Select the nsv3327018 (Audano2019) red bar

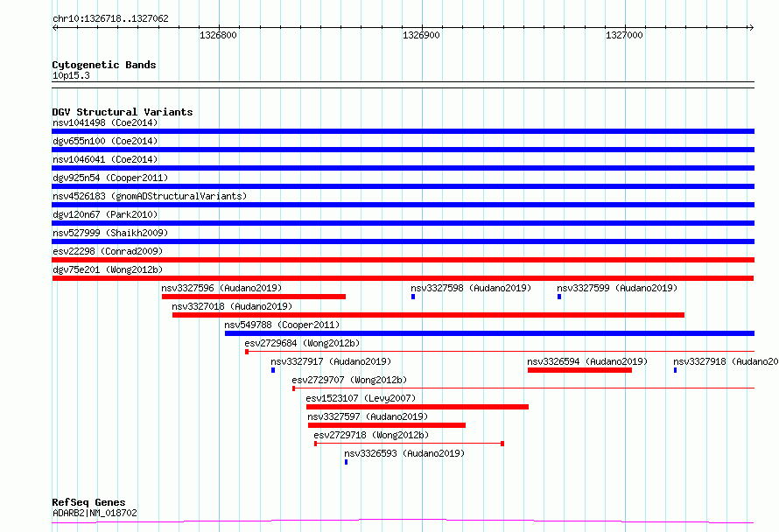click(428, 315)
